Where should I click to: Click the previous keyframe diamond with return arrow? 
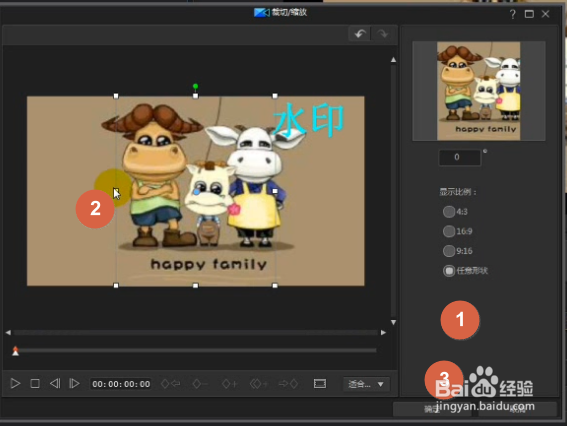pos(170,384)
